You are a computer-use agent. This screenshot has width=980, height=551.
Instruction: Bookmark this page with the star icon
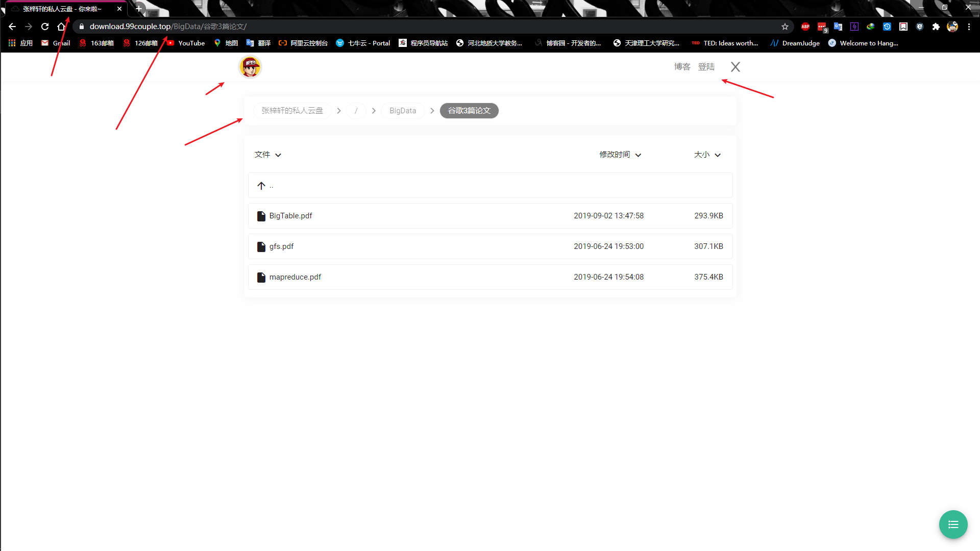pyautogui.click(x=785, y=27)
